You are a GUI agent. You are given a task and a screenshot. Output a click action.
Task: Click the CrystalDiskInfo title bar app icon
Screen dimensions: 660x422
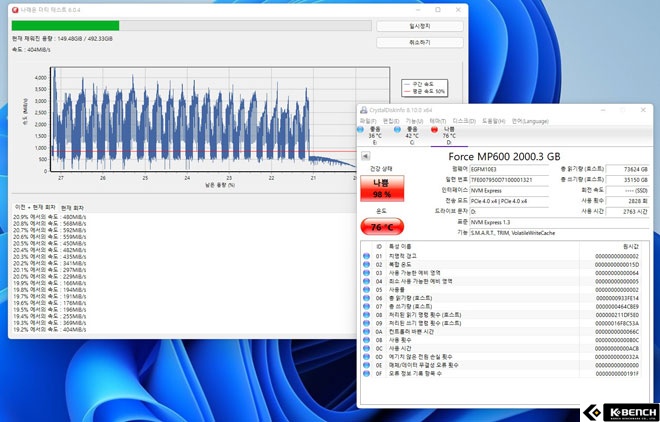pyautogui.click(x=364, y=110)
